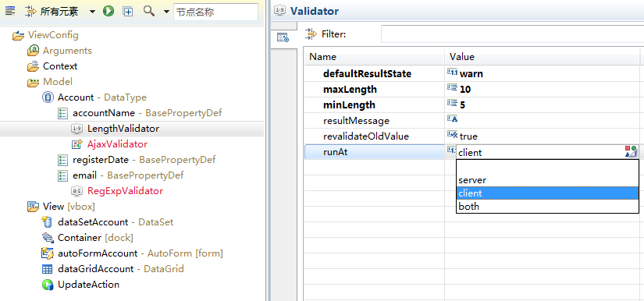Click the Arguments node icon

coord(33,51)
